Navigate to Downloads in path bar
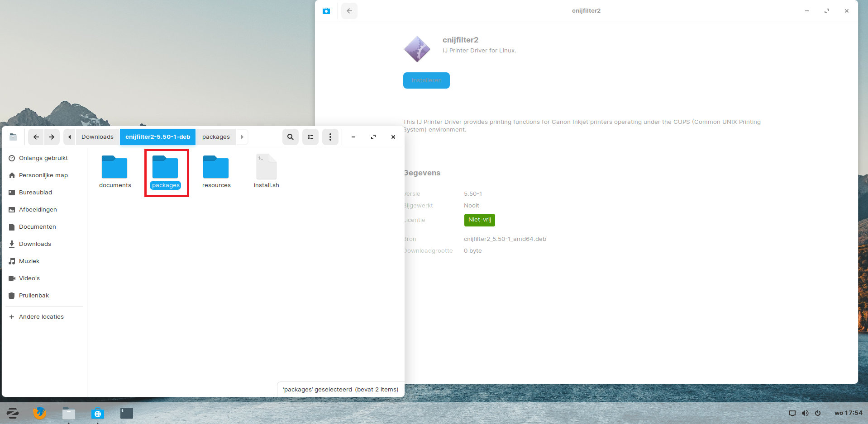Image resolution: width=868 pixels, height=424 pixels. click(97, 137)
